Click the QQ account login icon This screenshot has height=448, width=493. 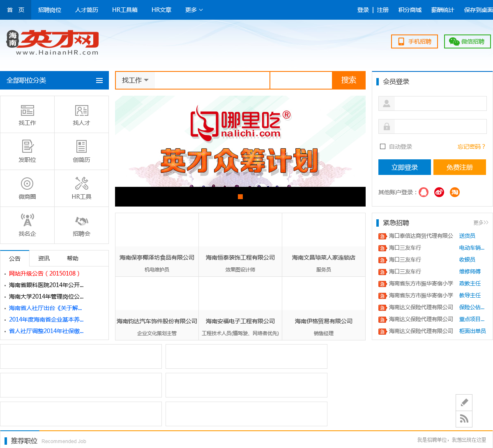coord(424,192)
